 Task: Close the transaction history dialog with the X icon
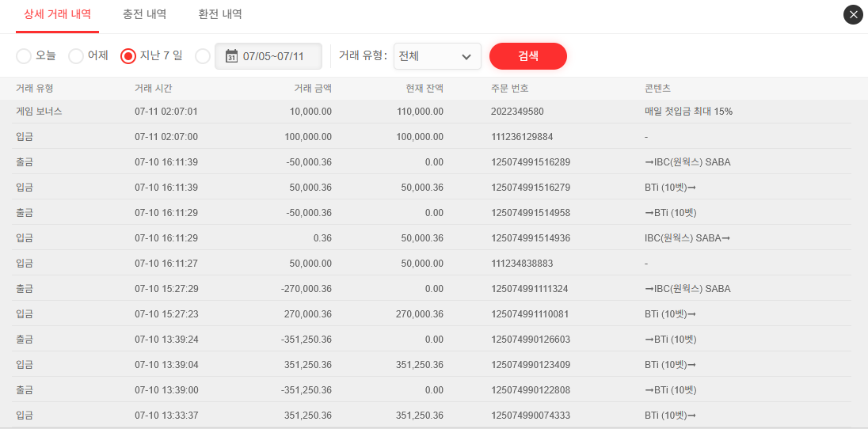(x=853, y=15)
